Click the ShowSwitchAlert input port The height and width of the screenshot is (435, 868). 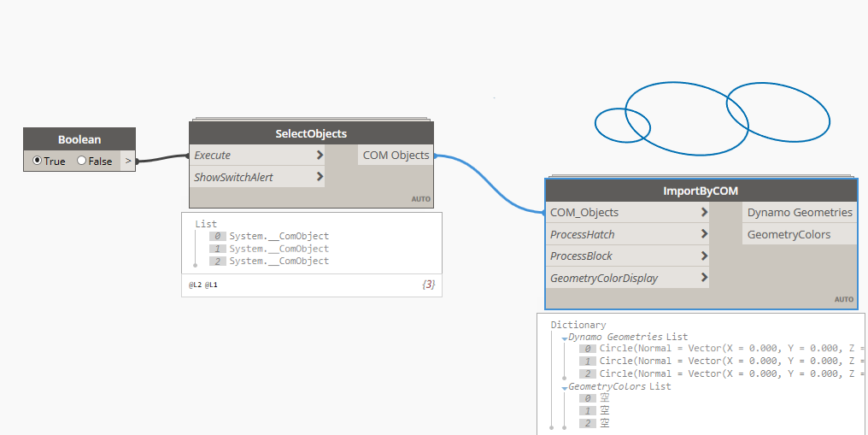coord(257,177)
